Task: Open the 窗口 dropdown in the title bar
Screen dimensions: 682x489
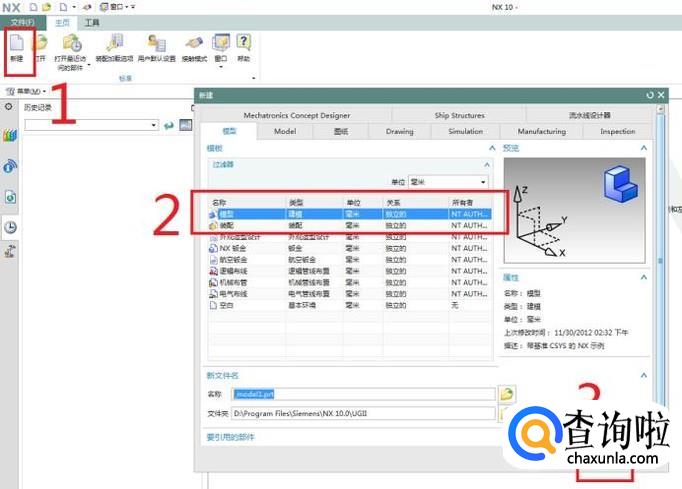Action: click(115, 7)
